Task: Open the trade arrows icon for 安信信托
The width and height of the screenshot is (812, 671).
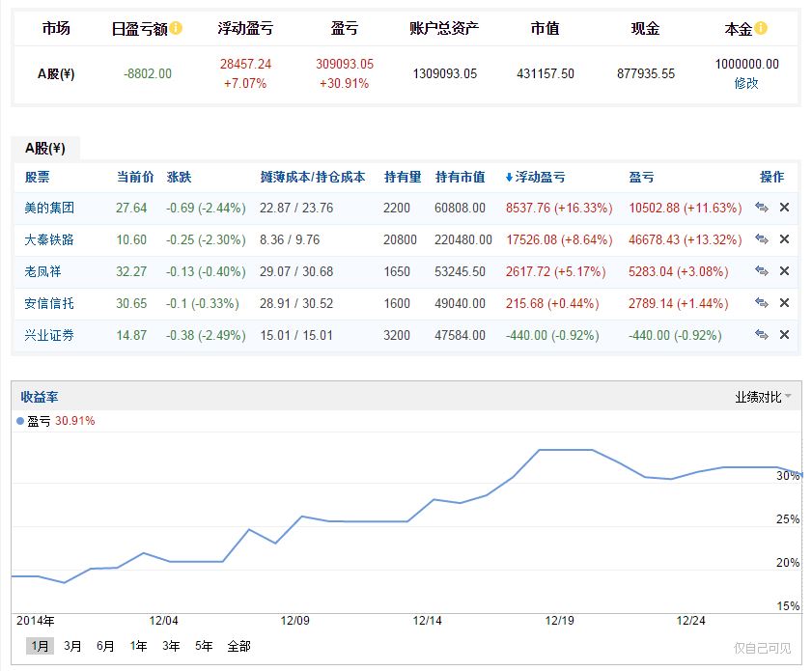Action: pos(761,302)
